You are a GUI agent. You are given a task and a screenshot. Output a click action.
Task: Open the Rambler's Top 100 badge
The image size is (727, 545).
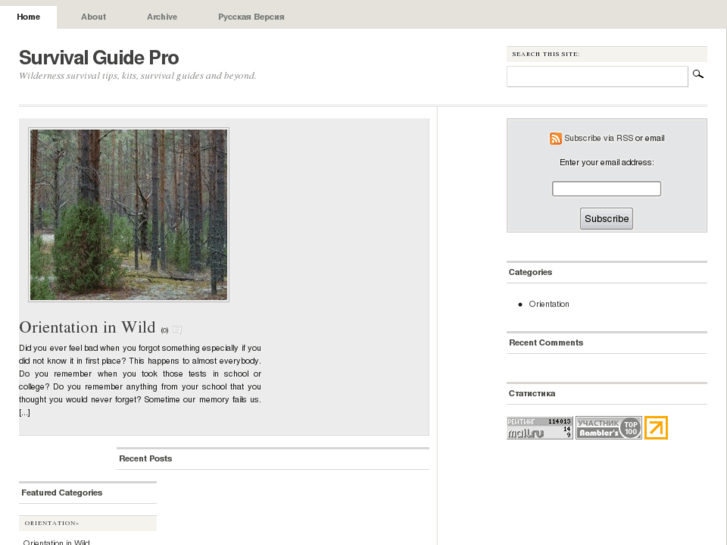[x=608, y=428]
